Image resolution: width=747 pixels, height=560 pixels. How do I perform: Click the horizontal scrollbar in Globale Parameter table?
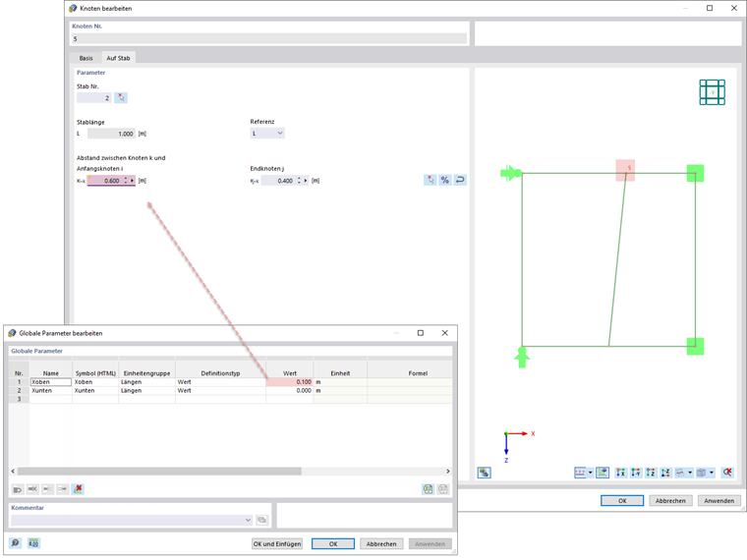[159, 471]
